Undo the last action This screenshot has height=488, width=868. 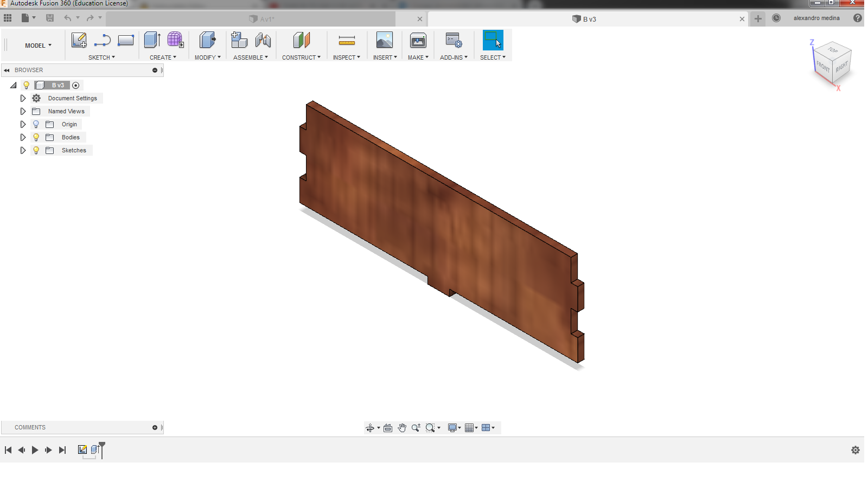tap(68, 18)
